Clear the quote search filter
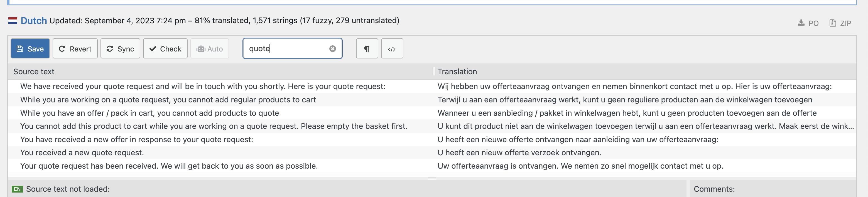The image size is (868, 197). pyautogui.click(x=333, y=49)
